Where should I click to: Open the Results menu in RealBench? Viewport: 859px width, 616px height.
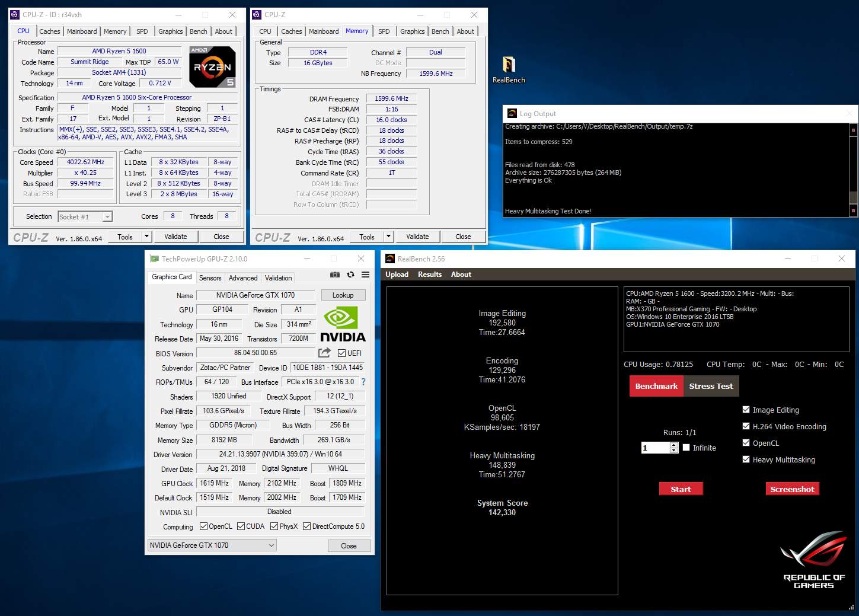[430, 275]
